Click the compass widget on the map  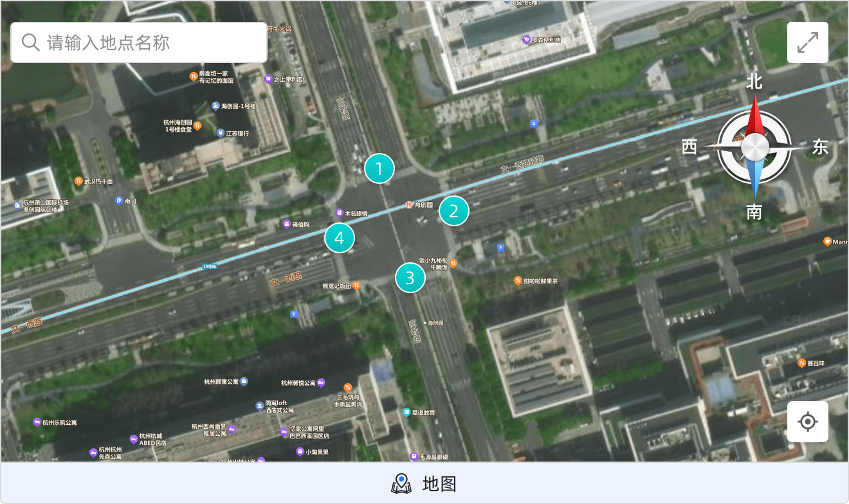click(x=754, y=148)
